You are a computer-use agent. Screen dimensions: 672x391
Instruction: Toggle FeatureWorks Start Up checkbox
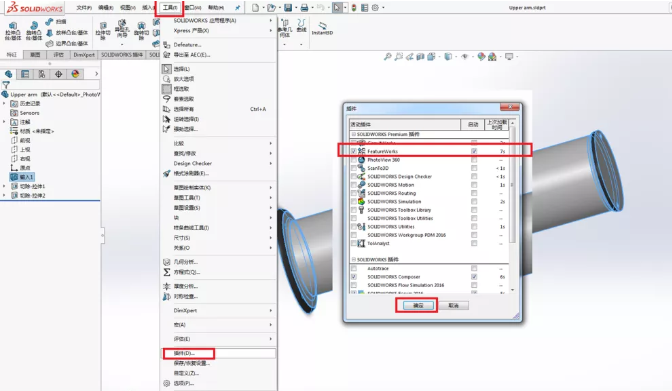[x=474, y=151]
